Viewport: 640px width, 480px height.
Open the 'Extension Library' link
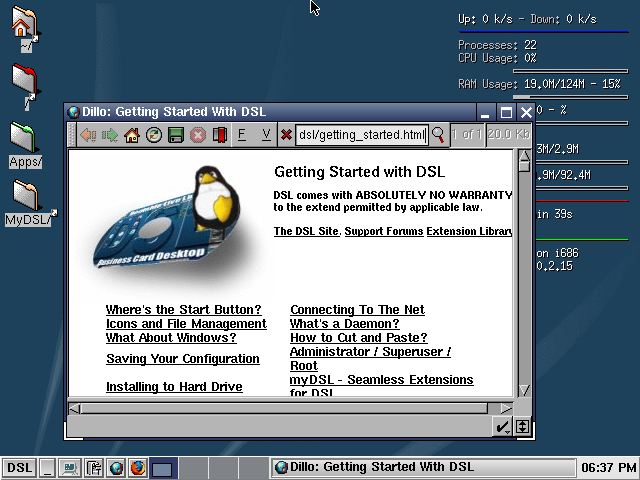[469, 231]
